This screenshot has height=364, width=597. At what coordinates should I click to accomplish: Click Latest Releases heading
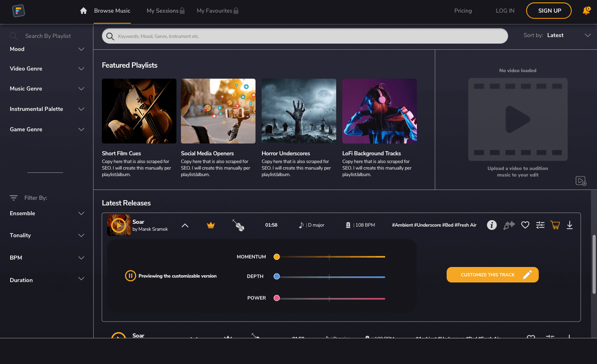pyautogui.click(x=126, y=203)
